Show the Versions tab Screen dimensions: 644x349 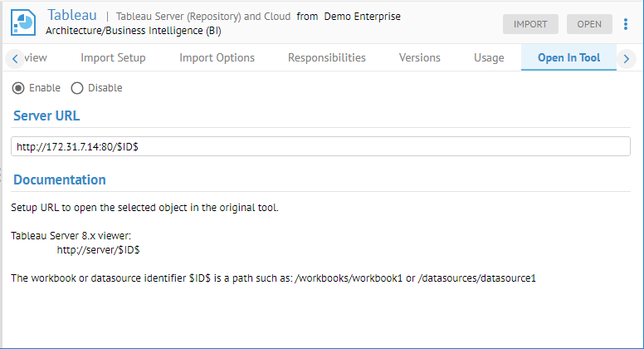click(x=419, y=58)
